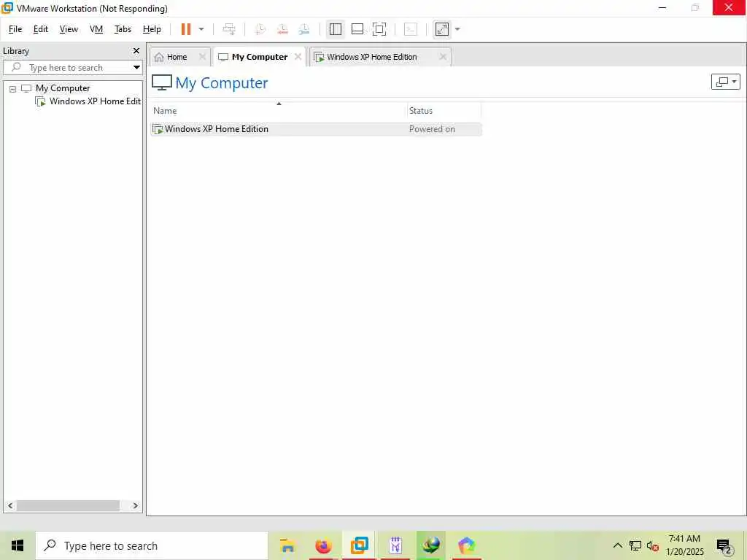Open the notification center icon
This screenshot has height=560, width=747.
(x=724, y=546)
